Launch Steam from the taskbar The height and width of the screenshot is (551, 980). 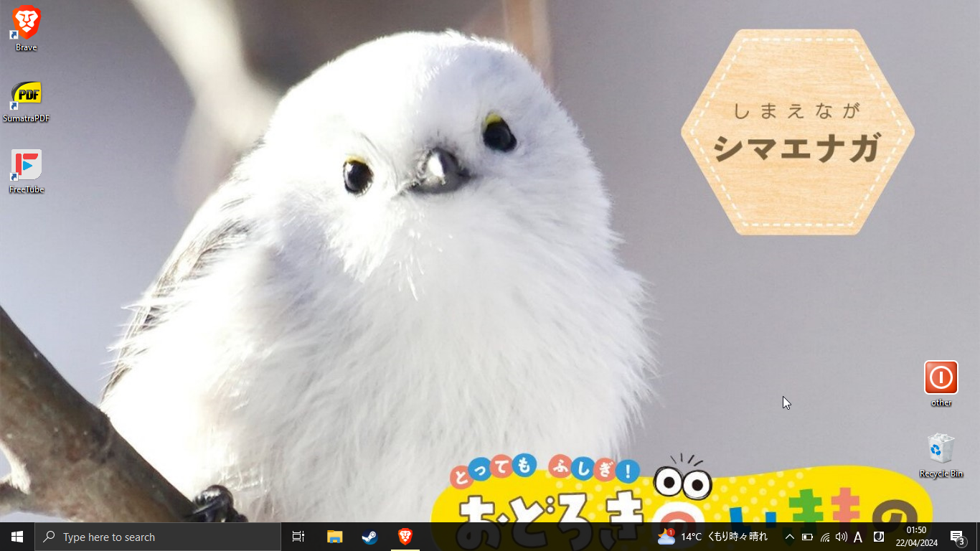pos(369,537)
